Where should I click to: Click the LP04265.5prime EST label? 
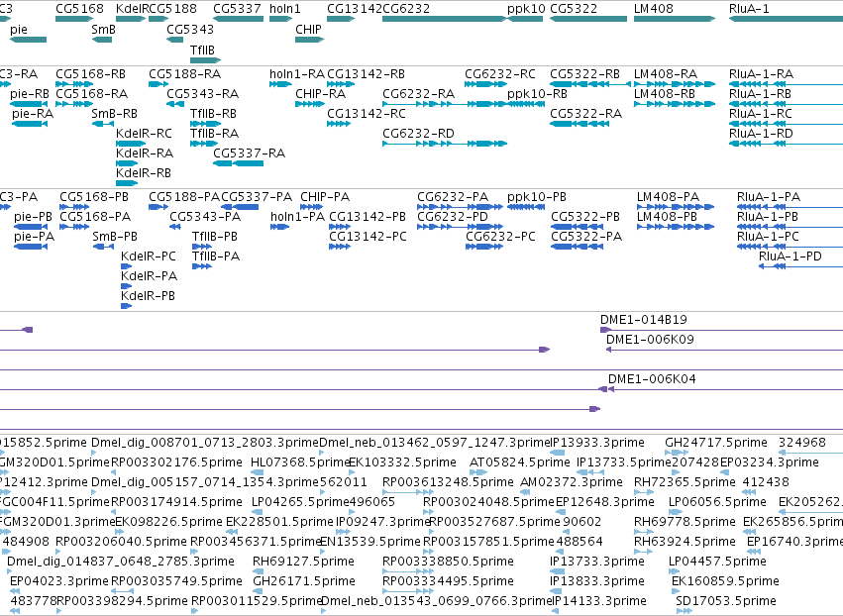pyautogui.click(x=300, y=502)
